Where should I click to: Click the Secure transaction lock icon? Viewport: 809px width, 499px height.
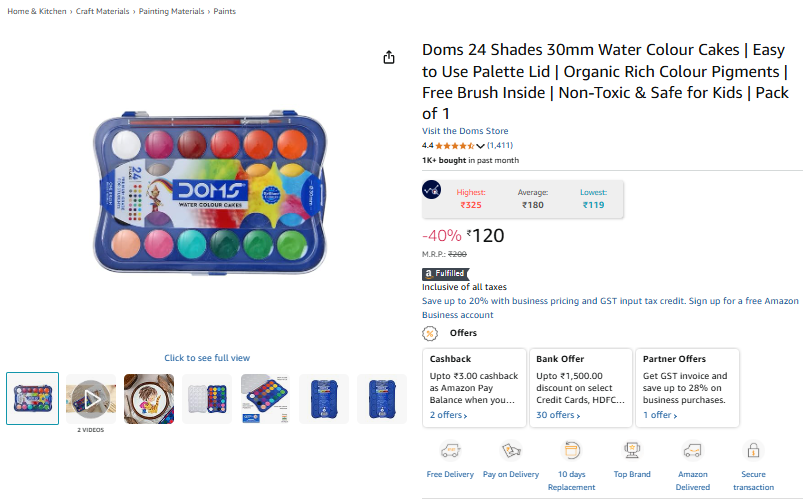pyautogui.click(x=753, y=450)
